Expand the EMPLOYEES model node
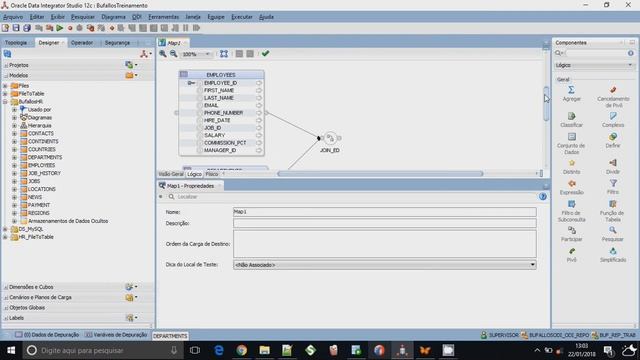 (x=14, y=165)
